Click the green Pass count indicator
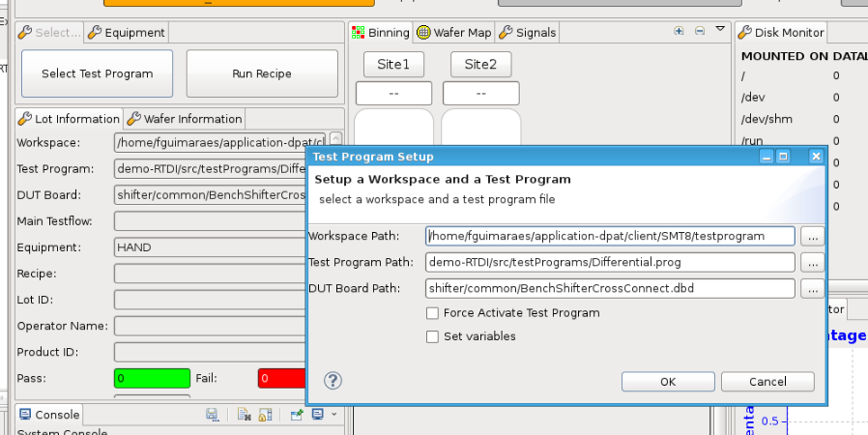Viewport: 868px width, 435px height. [x=152, y=378]
